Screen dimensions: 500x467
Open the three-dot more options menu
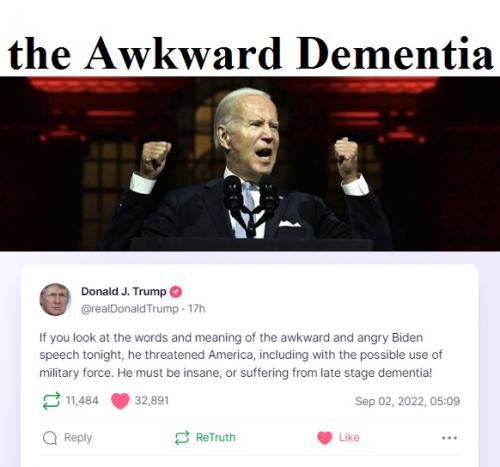tap(449, 438)
